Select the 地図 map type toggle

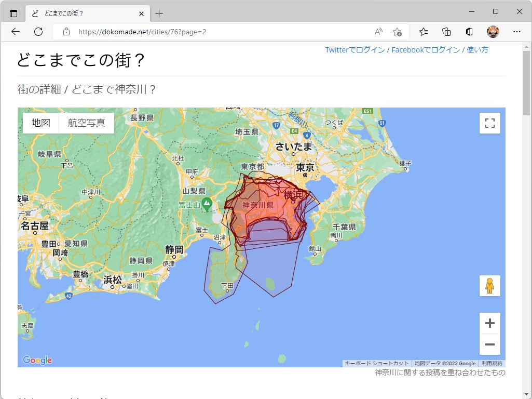(40, 123)
